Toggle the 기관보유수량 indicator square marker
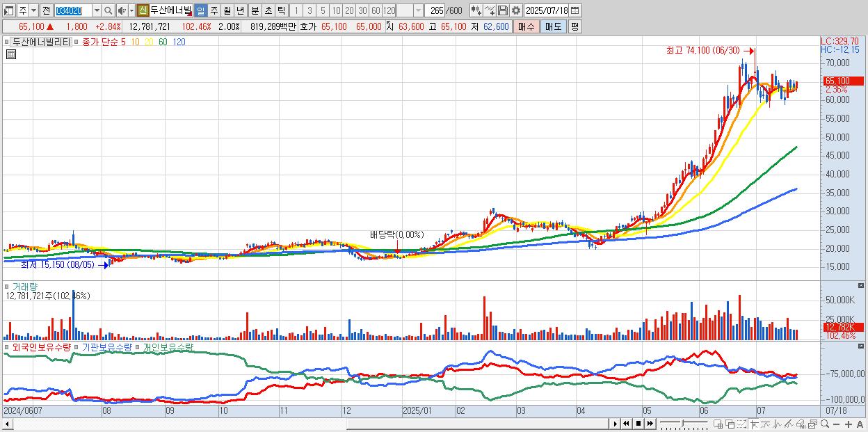The image size is (868, 432). coord(77,346)
